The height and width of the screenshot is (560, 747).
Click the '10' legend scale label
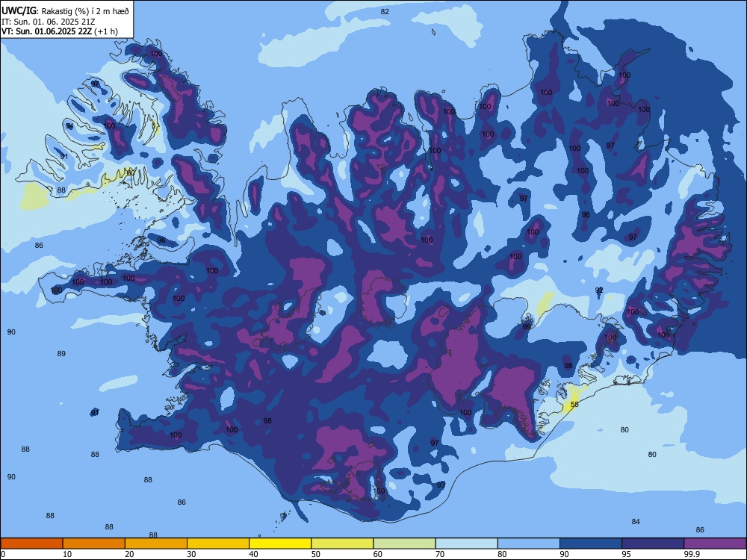[x=67, y=554]
